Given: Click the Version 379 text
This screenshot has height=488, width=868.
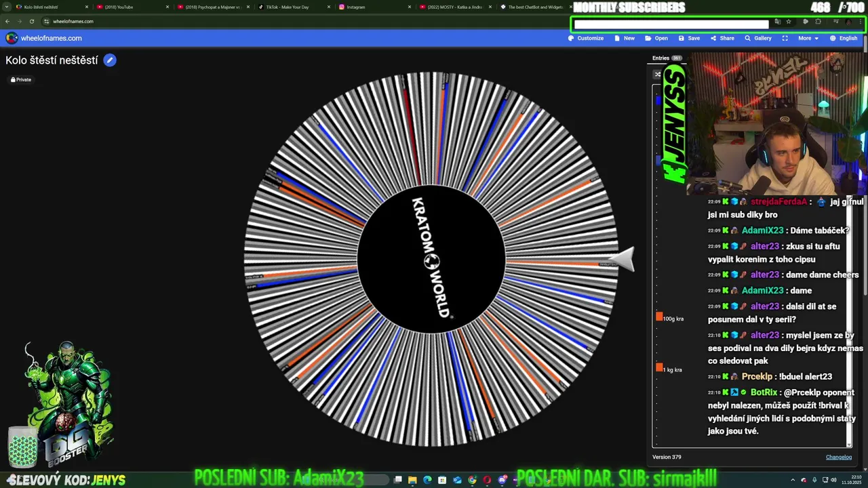Looking at the screenshot, I should pyautogui.click(x=667, y=457).
